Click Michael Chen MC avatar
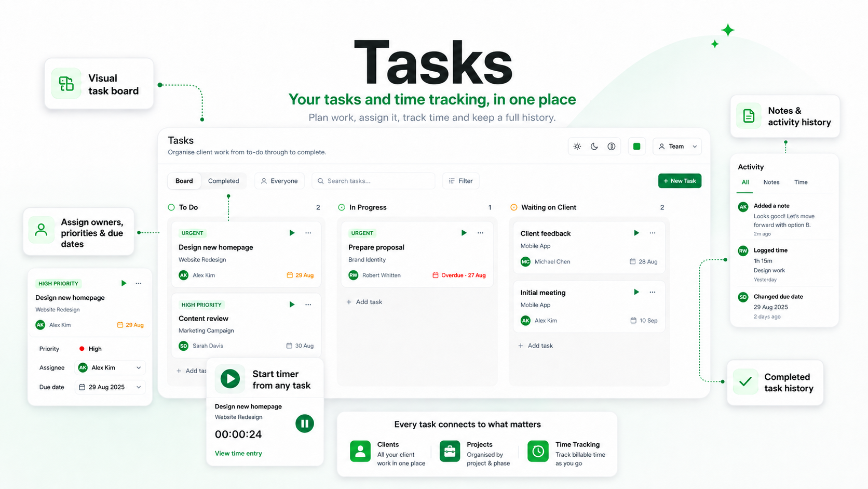Image resolution: width=868 pixels, height=489 pixels. coord(526,262)
